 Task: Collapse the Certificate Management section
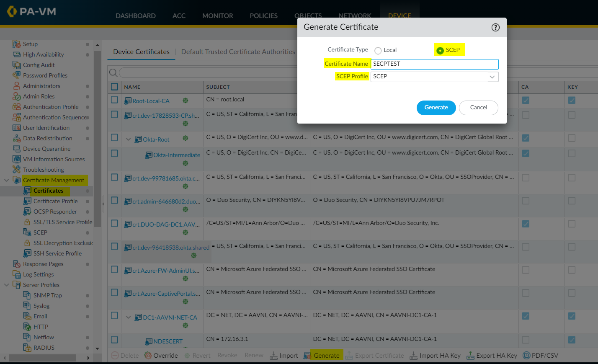[6, 180]
